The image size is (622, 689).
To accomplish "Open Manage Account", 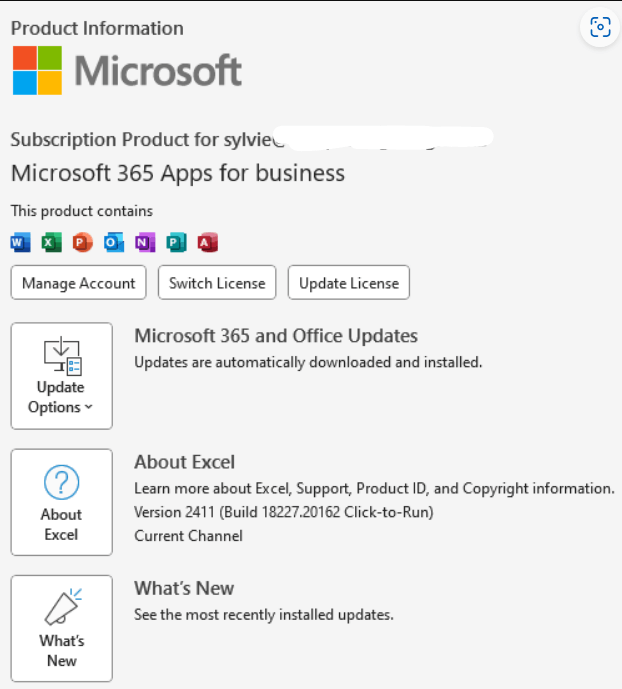I will tap(79, 283).
